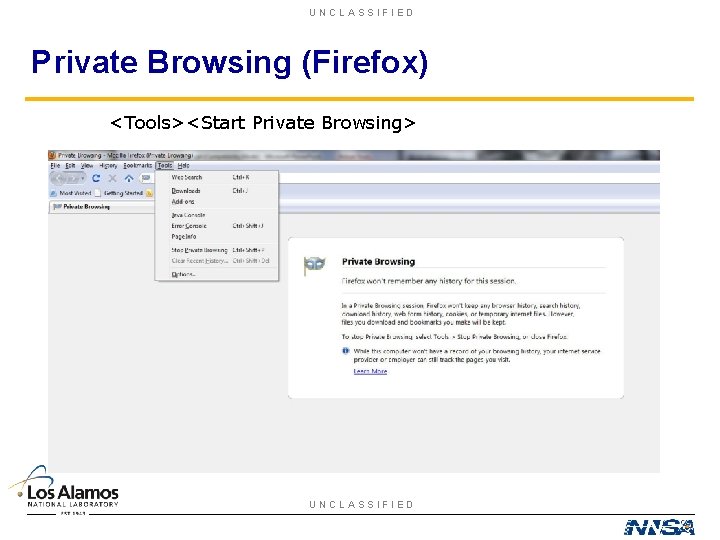Viewport: 720px width, 540px height.
Task: Close the open Tools menu
Action: click(x=165, y=166)
